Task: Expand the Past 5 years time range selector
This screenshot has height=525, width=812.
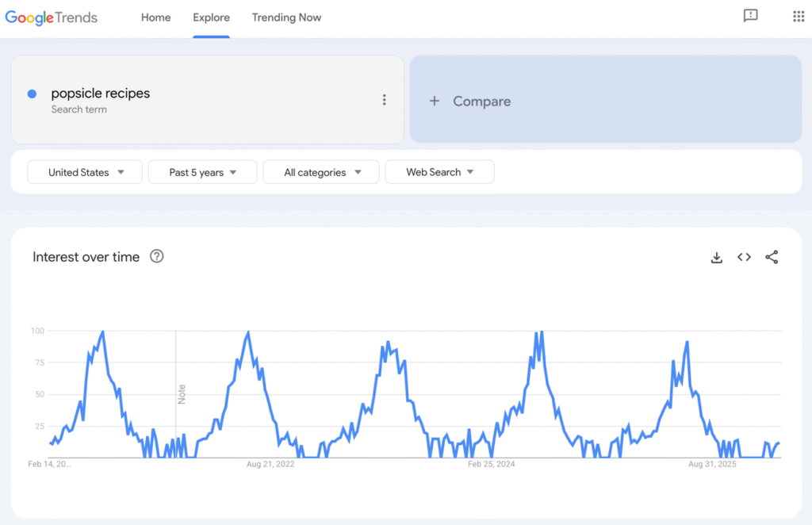Action: point(202,172)
